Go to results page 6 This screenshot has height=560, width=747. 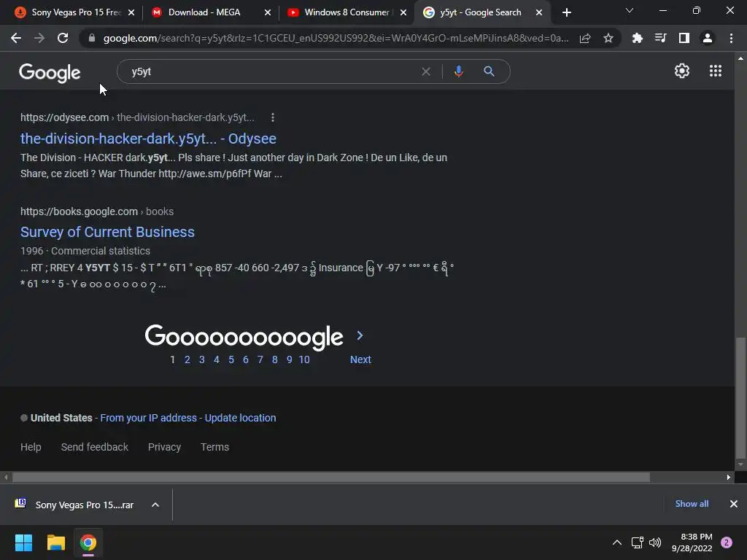click(246, 359)
